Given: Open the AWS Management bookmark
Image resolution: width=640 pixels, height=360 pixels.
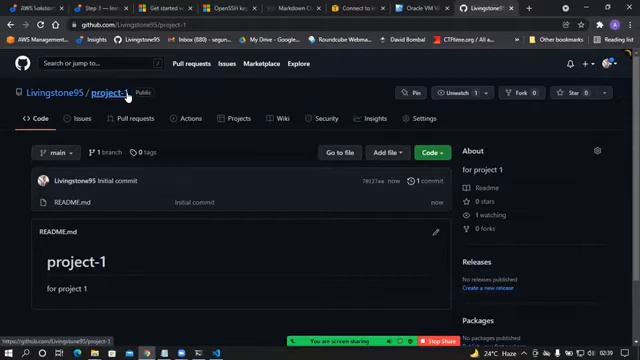Looking at the screenshot, I should point(38,40).
